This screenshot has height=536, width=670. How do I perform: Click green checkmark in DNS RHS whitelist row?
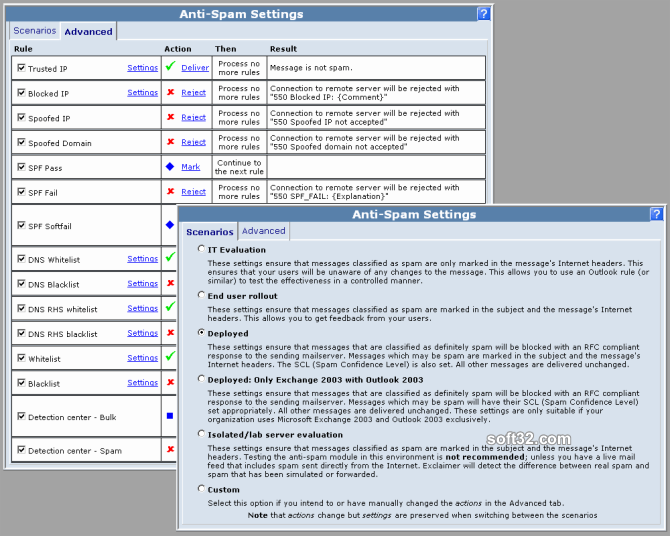click(x=170, y=306)
